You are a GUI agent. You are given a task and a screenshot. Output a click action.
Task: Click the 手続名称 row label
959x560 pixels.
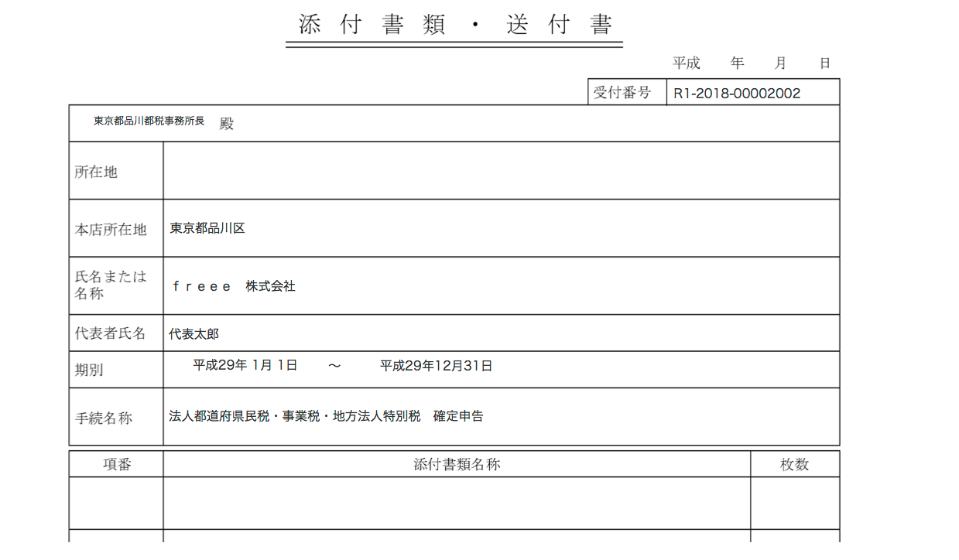(103, 418)
